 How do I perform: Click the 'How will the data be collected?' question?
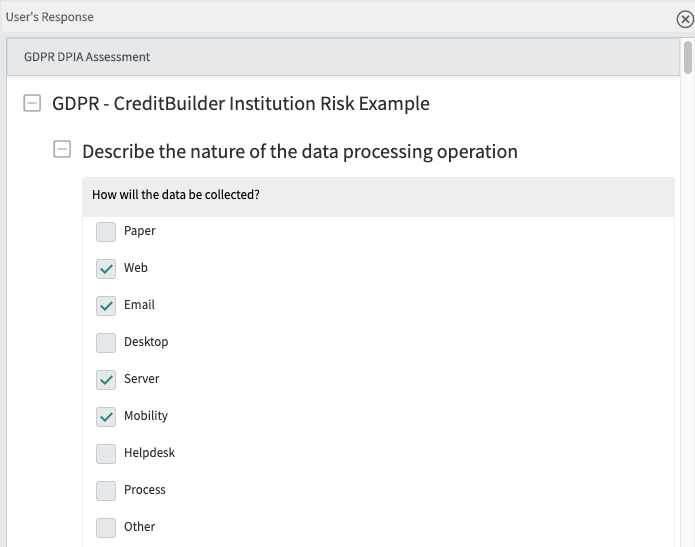pos(176,195)
